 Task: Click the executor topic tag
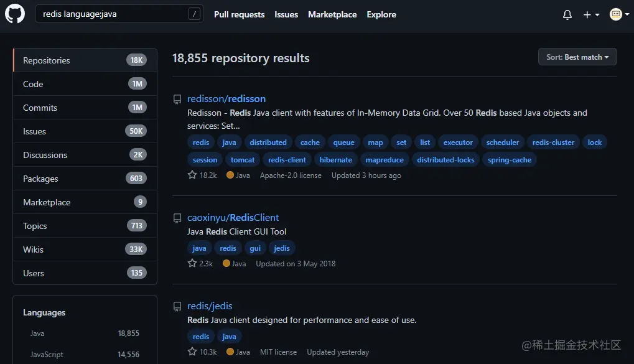pos(458,142)
